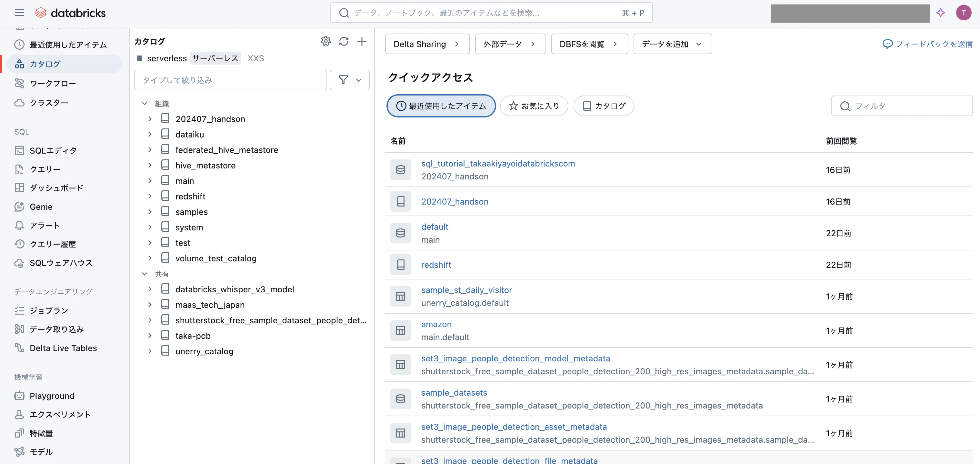
Task: Open the 202407_handson quick access link
Action: coord(455,201)
